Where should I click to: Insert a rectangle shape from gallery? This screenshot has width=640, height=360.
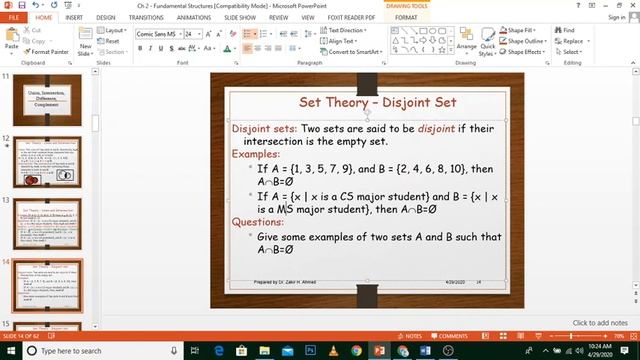[423, 31]
